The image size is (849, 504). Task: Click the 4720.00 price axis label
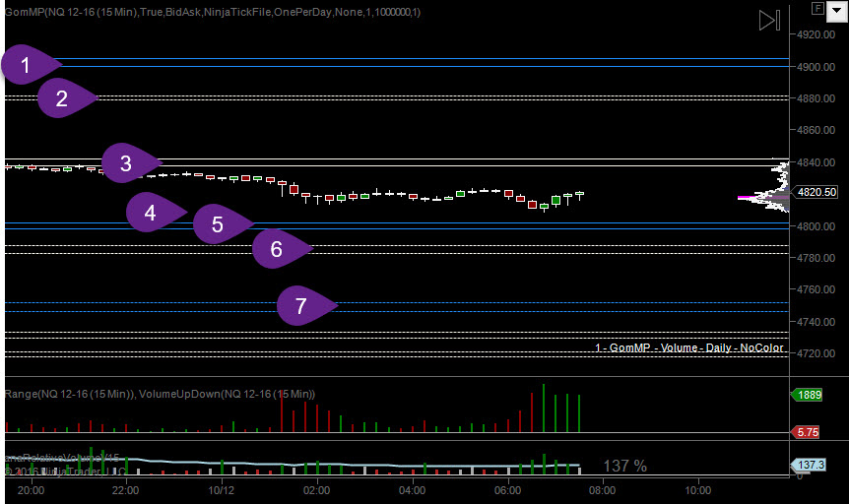pos(816,353)
